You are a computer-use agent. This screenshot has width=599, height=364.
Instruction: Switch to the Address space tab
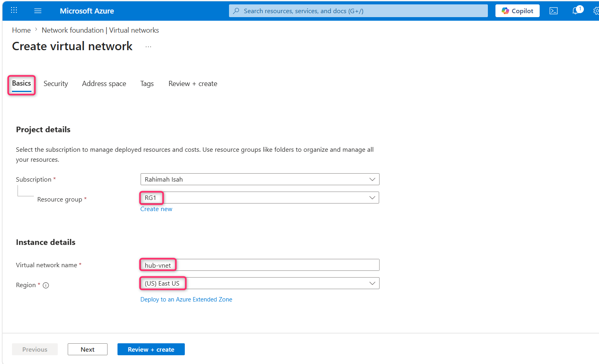point(104,84)
